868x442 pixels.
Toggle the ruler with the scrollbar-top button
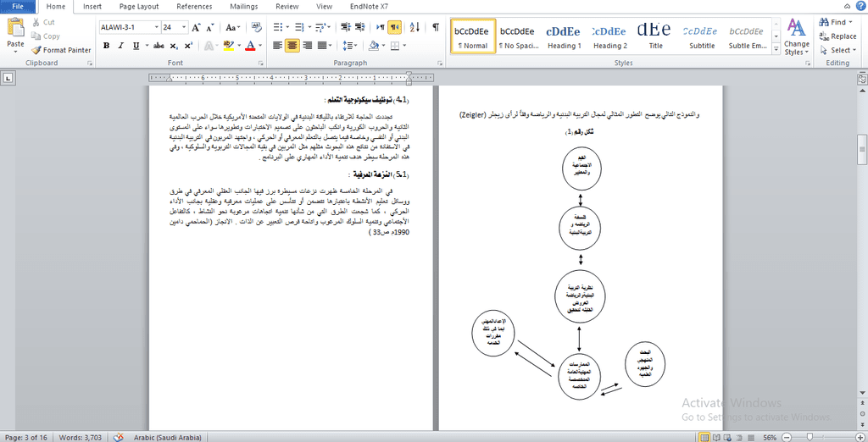(862, 80)
